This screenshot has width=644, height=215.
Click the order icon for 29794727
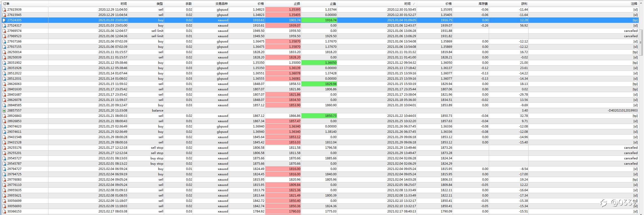click(4, 169)
